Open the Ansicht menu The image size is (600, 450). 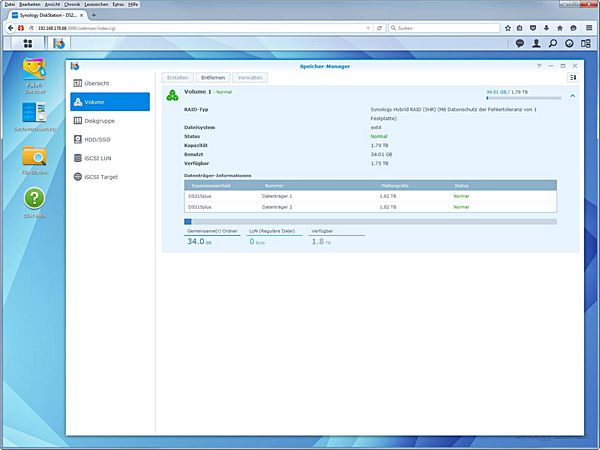point(52,4)
